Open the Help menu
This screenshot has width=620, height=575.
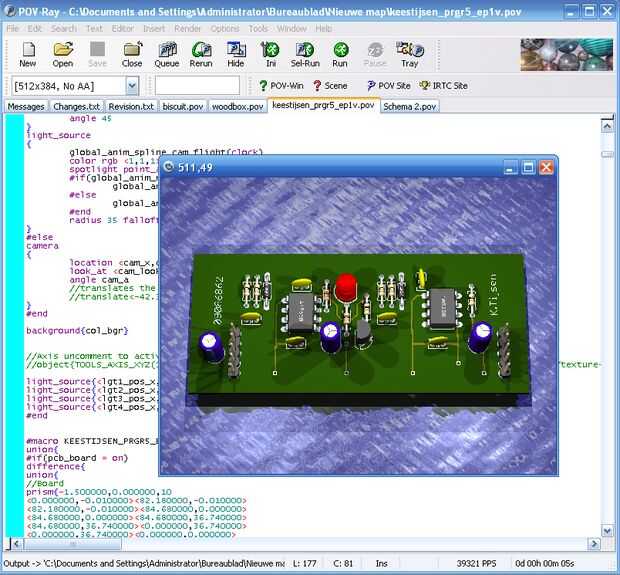point(323,28)
